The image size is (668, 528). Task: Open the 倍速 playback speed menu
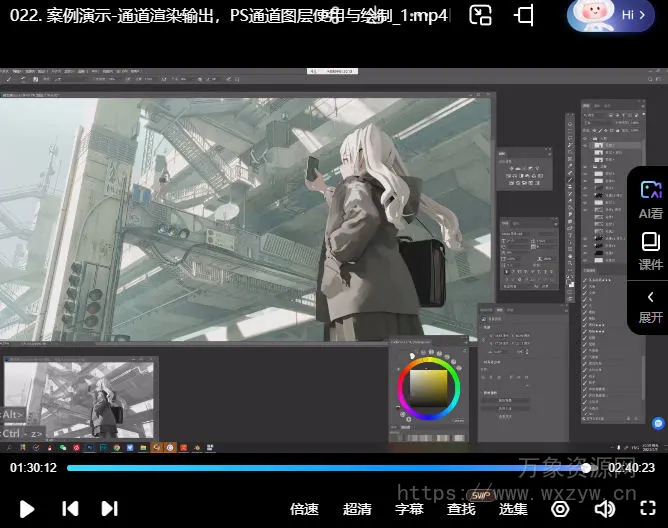coord(304,509)
